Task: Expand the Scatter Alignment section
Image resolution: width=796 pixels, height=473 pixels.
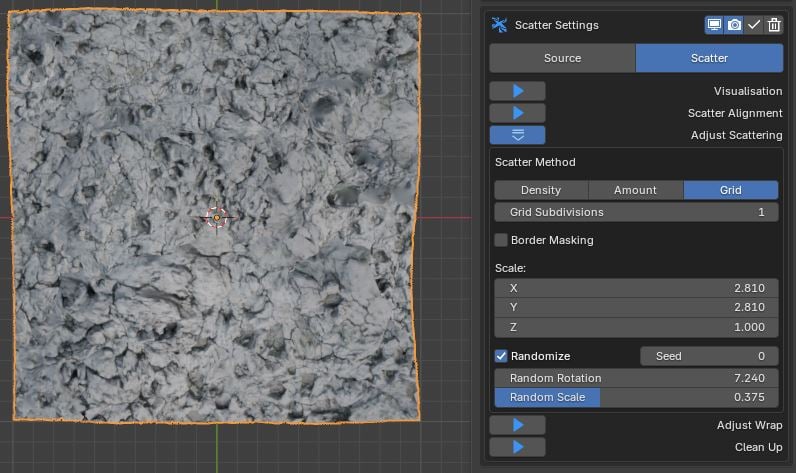Action: pos(517,113)
